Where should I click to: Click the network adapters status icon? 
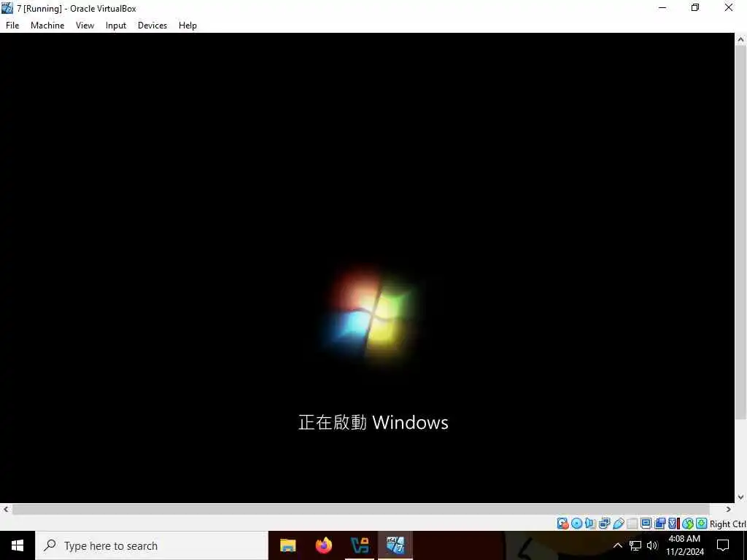[x=605, y=524]
